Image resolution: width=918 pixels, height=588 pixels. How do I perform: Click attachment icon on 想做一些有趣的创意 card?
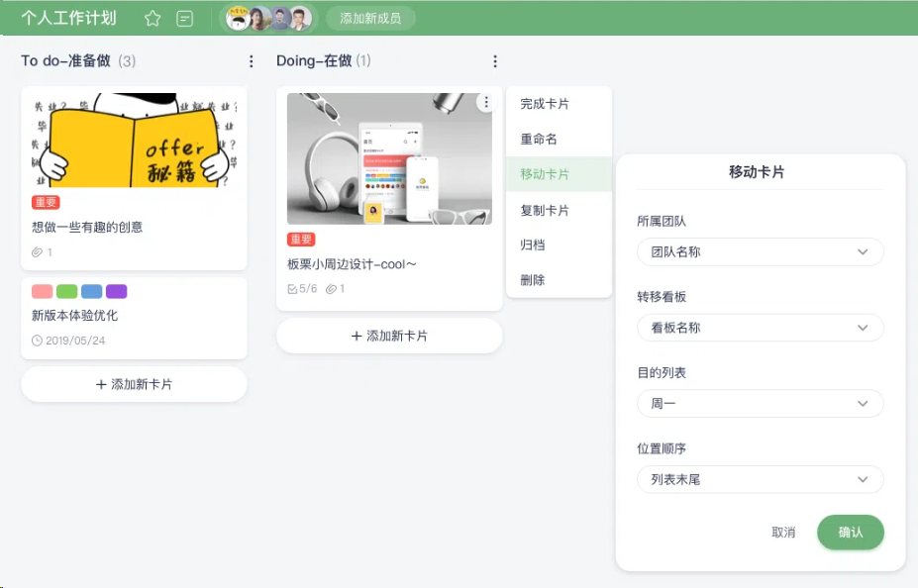point(38,252)
